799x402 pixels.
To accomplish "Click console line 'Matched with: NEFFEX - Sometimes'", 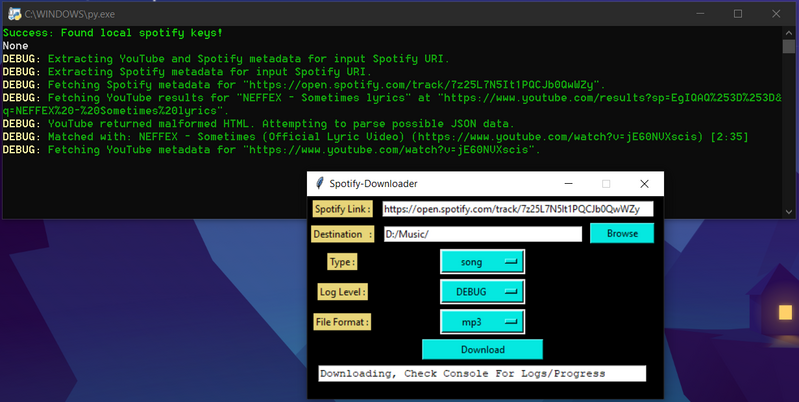I will click(376, 137).
